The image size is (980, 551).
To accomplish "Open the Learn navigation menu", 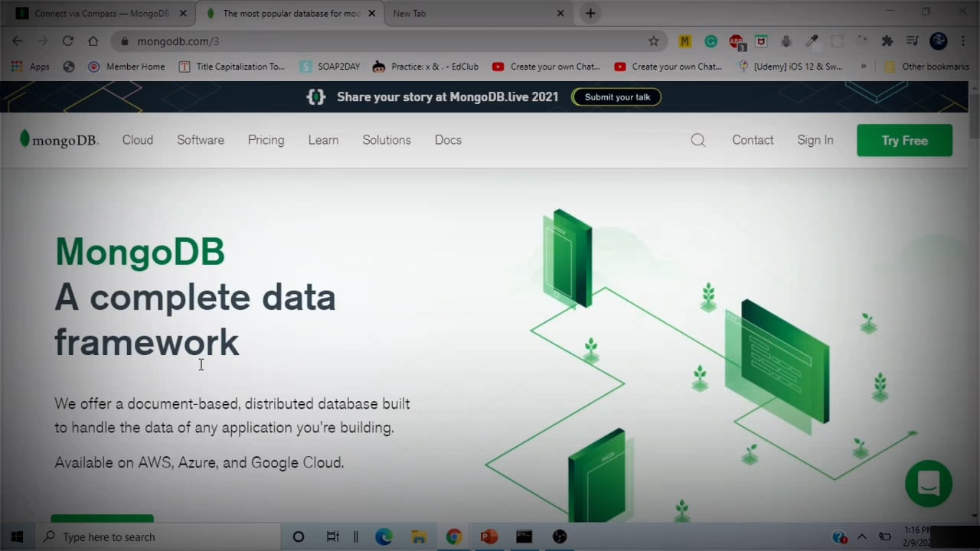I will pyautogui.click(x=323, y=140).
